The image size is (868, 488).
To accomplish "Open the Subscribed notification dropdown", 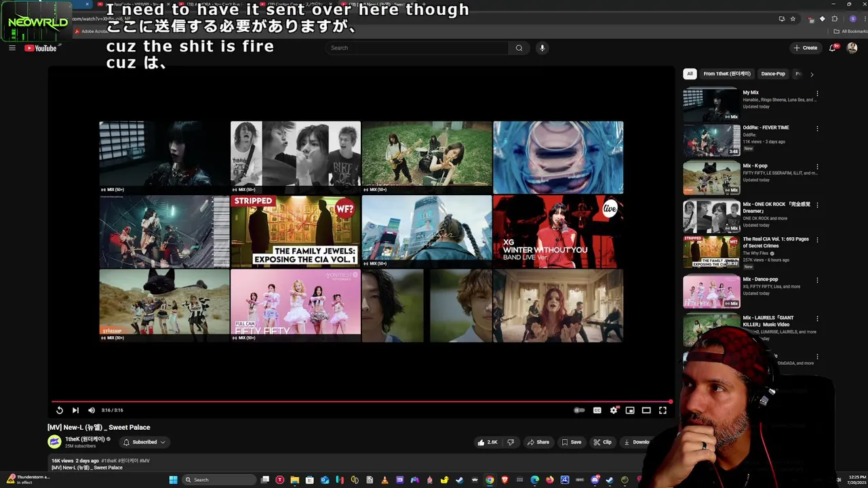I will pyautogui.click(x=144, y=442).
